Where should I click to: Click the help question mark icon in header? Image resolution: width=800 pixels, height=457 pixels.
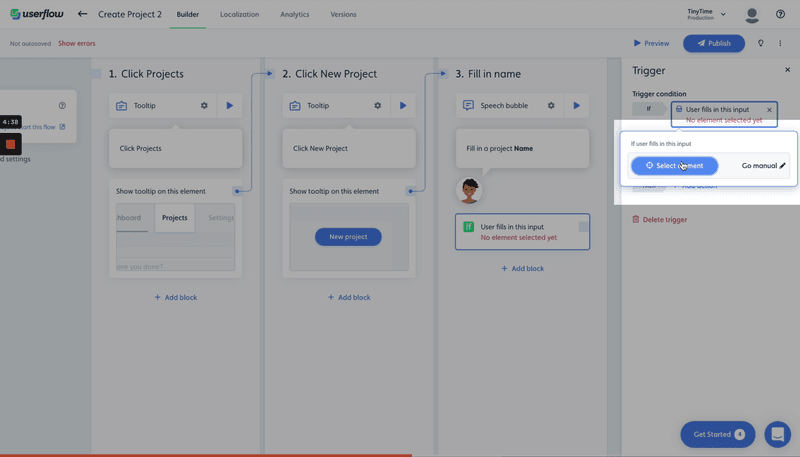tap(781, 15)
